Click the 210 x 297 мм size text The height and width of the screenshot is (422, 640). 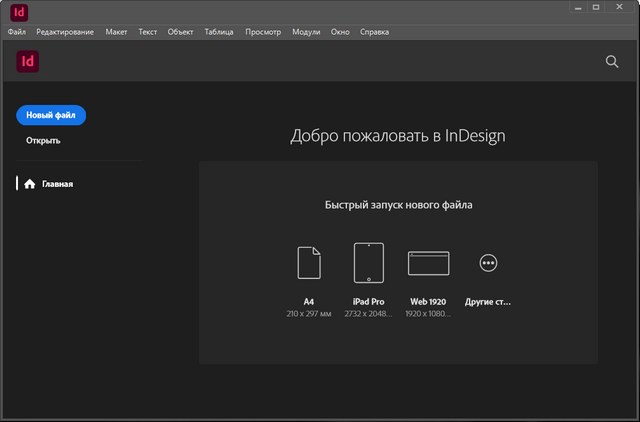click(x=309, y=314)
